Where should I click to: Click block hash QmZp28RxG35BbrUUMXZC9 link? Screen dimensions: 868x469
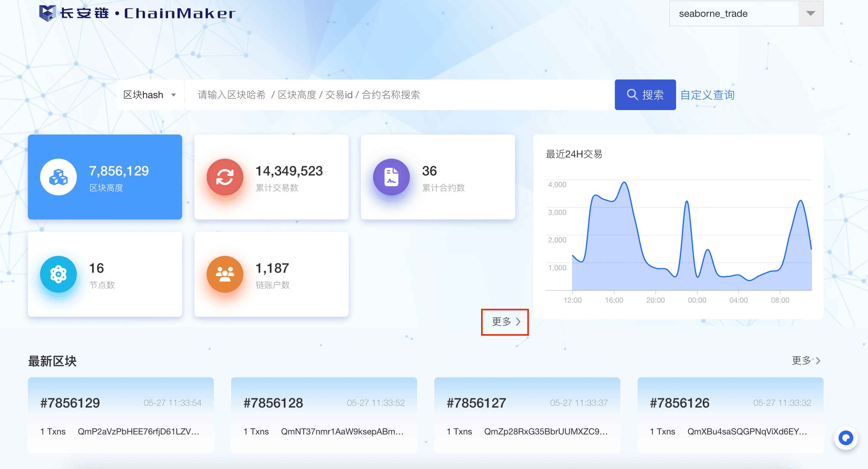545,432
